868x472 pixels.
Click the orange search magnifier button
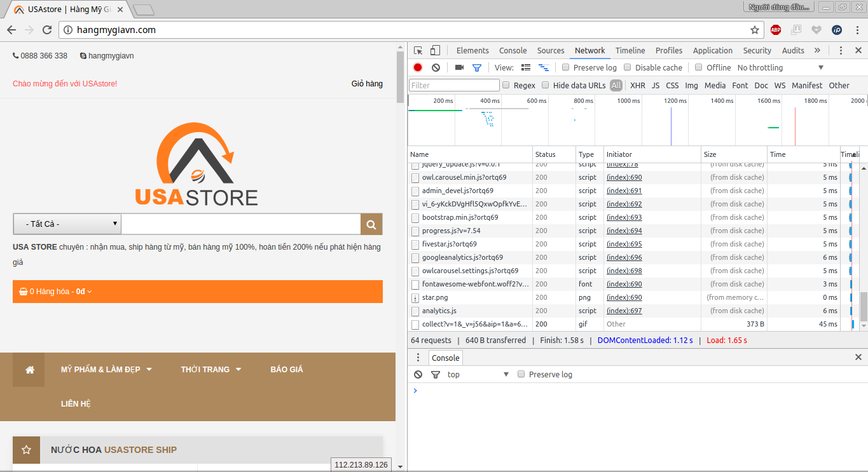click(371, 224)
